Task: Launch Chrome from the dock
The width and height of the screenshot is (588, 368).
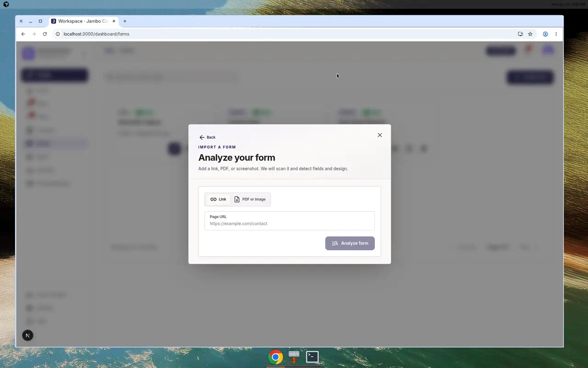Action: [x=276, y=357]
